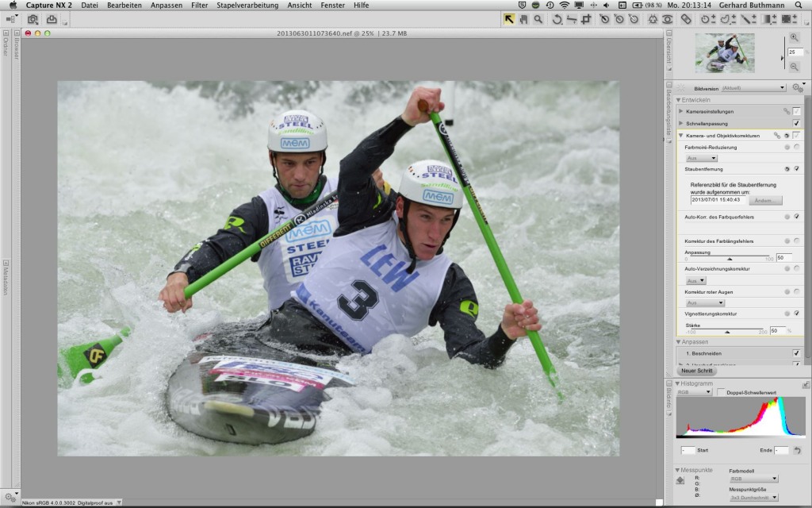Viewport: 812px width, 508px height.
Task: Select the fill/remove selection tool
Action: [x=789, y=19]
